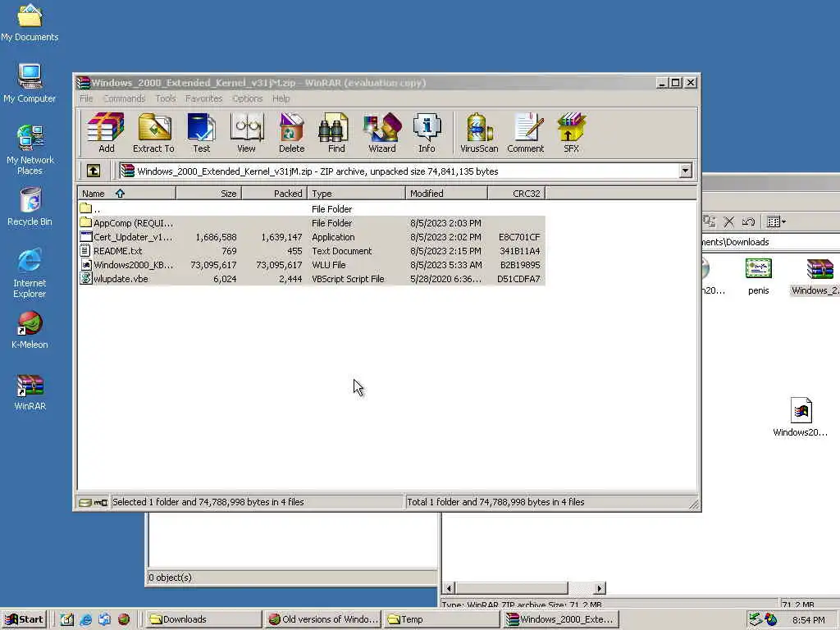Open the Comment tool
840x630 pixels.
click(526, 132)
